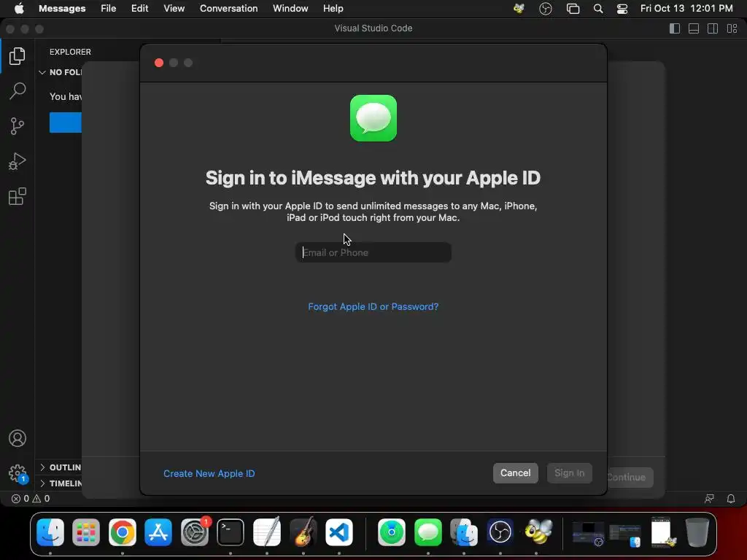Viewport: 747px width, 560px height.
Task: Click the bee icon in menu bar
Action: click(x=519, y=9)
